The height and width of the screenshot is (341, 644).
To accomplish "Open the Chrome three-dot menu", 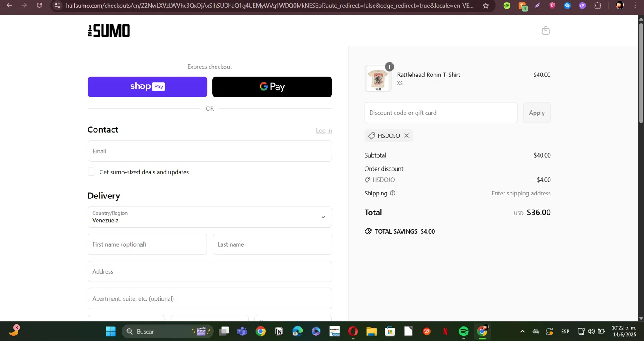I will [635, 6].
